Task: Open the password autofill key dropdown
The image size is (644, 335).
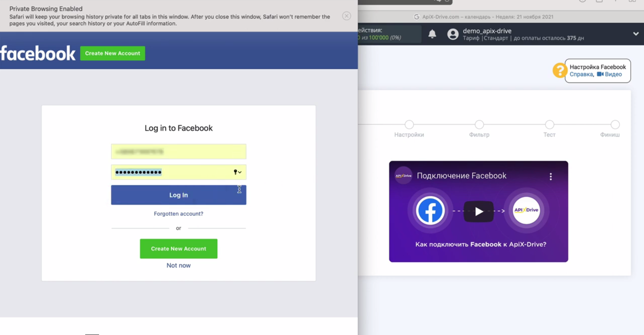Action: (238, 172)
